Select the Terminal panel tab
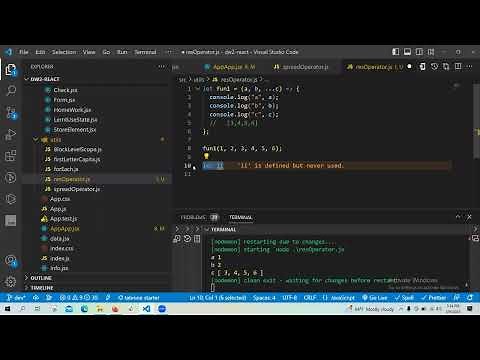 [x=241, y=217]
